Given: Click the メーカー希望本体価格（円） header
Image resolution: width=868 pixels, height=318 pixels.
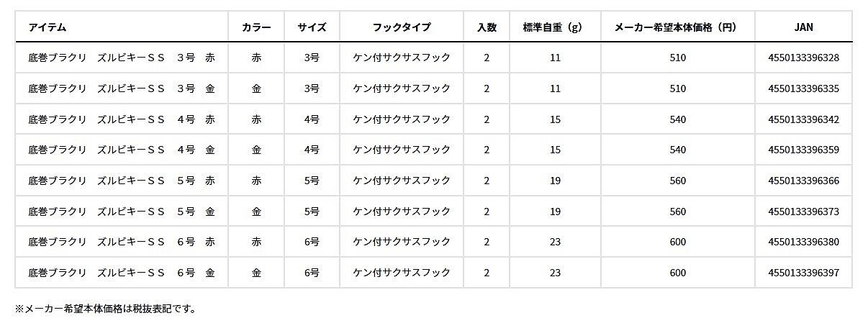Looking at the screenshot, I should [x=677, y=27].
